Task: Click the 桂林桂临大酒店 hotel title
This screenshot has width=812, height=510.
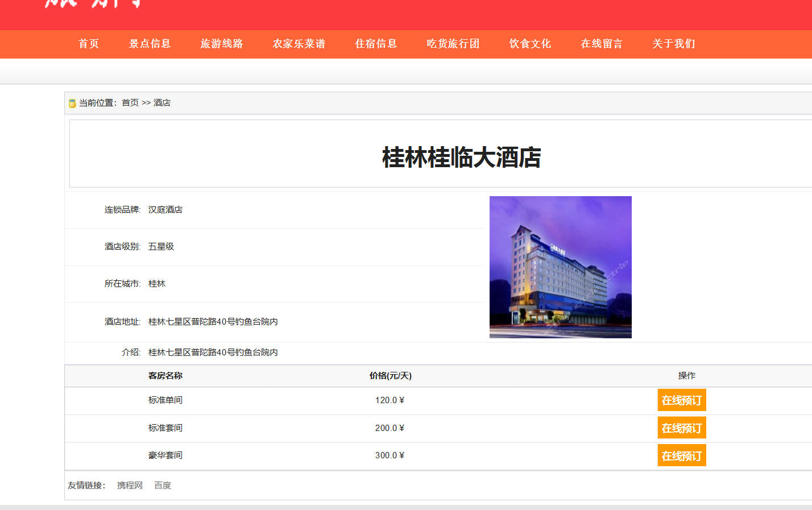Action: (x=461, y=157)
